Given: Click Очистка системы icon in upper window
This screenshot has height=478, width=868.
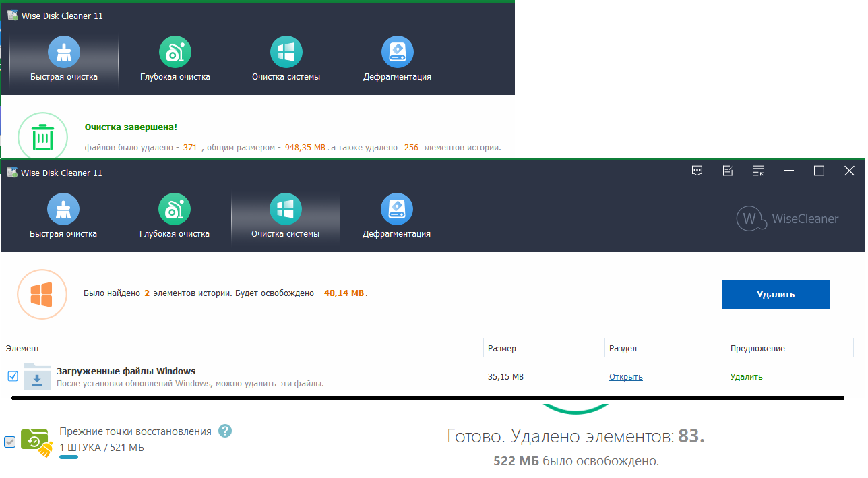Looking at the screenshot, I should [286, 52].
